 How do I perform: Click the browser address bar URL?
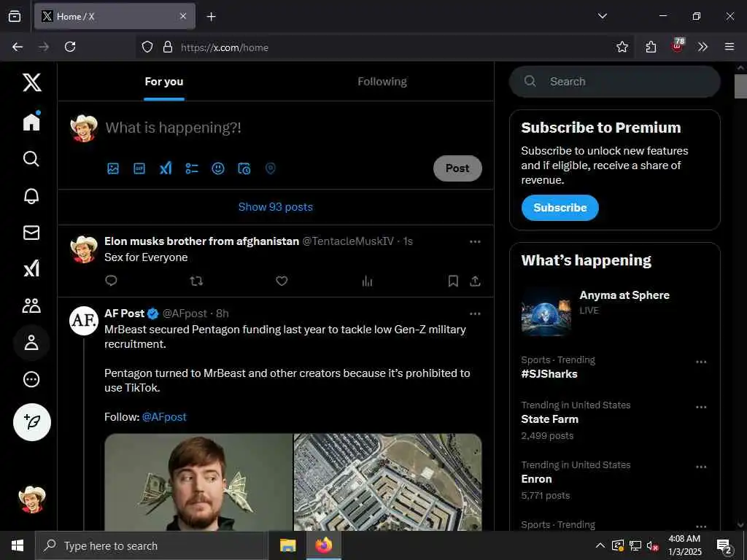[225, 47]
